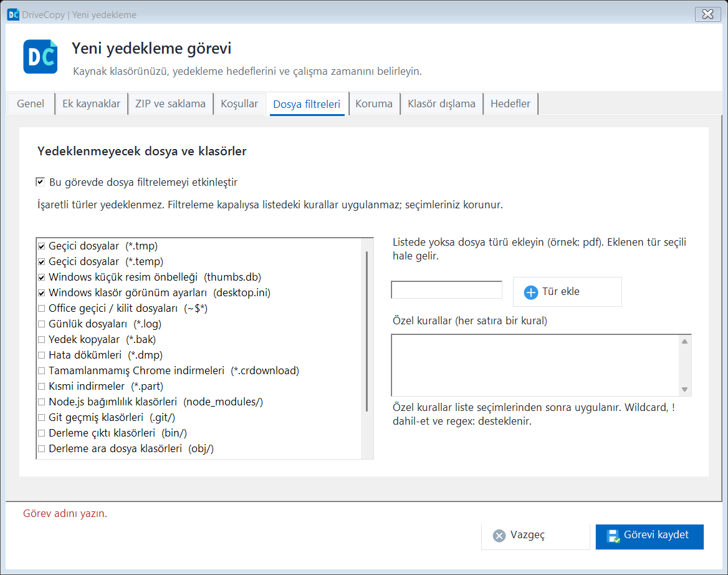Image resolution: width=728 pixels, height=575 pixels.
Task: Select the Dosya filtreleri tab
Action: pos(307,104)
